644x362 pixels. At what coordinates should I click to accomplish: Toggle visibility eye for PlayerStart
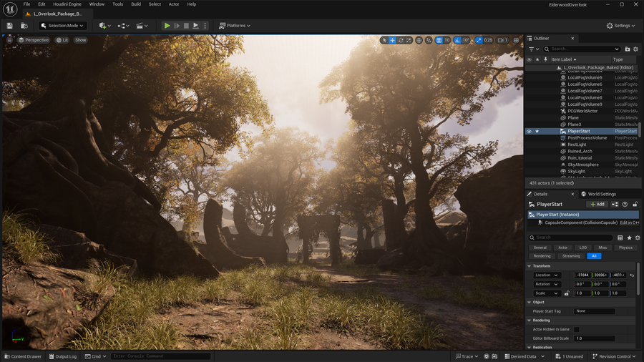point(530,132)
